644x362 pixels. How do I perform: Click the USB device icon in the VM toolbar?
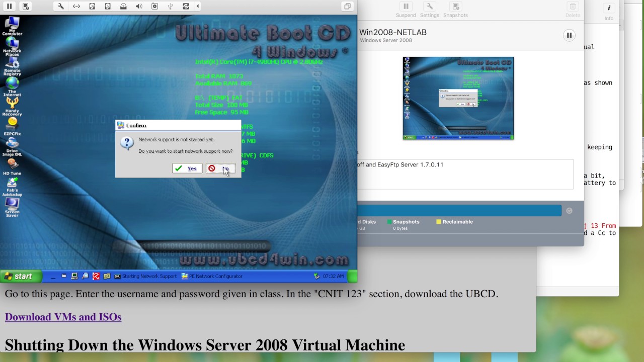170,7
